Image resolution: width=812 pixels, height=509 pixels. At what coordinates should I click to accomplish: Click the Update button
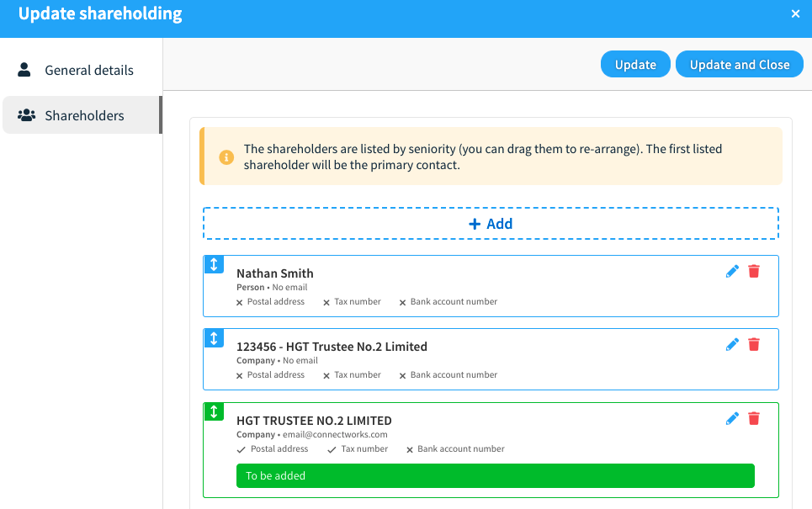click(x=635, y=64)
